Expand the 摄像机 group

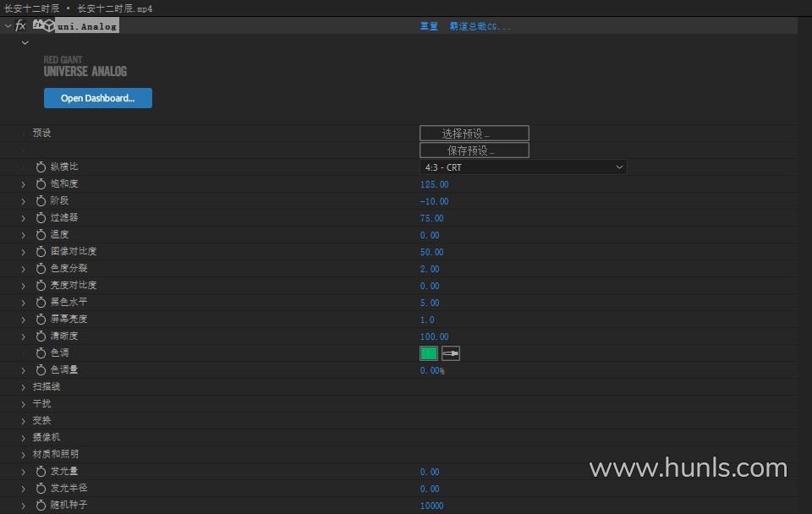[24, 438]
